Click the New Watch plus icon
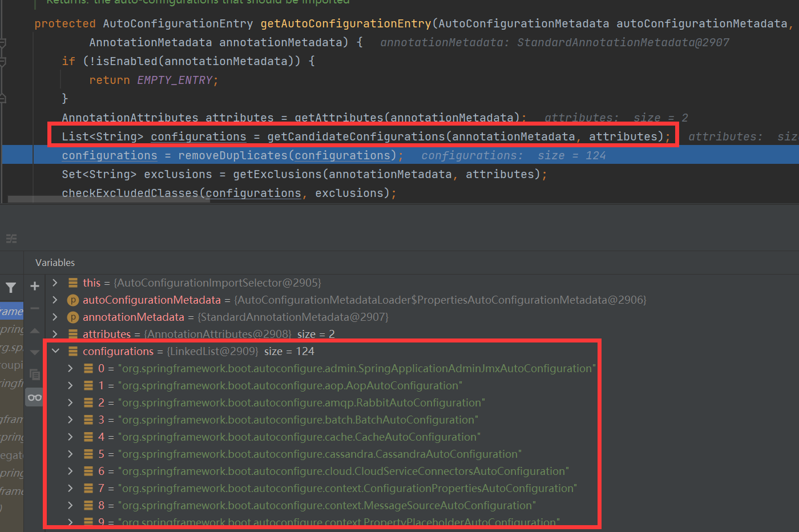799x532 pixels. tap(35, 286)
